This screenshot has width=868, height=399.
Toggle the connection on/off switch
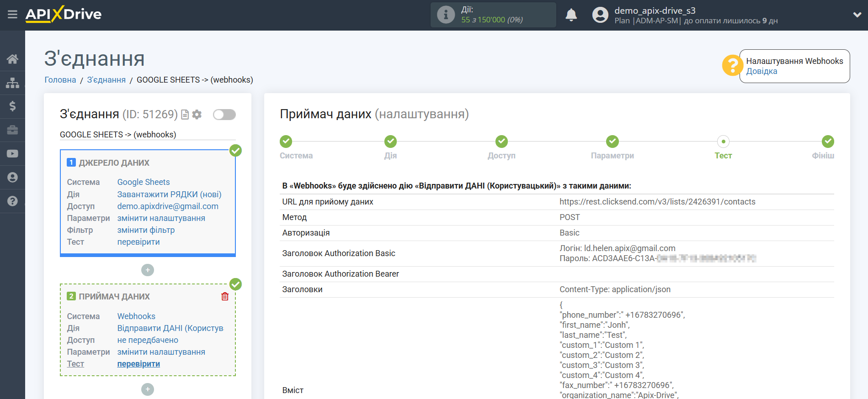[x=224, y=115]
